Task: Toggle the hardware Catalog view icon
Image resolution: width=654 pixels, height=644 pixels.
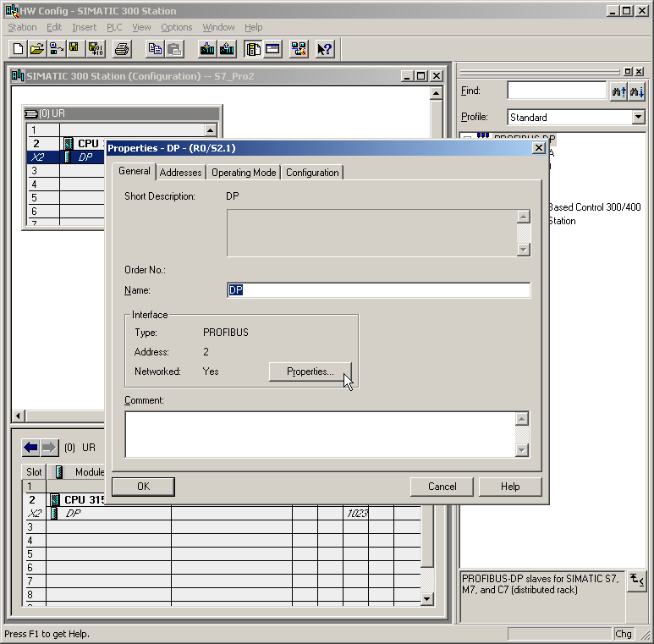Action: pos(253,49)
